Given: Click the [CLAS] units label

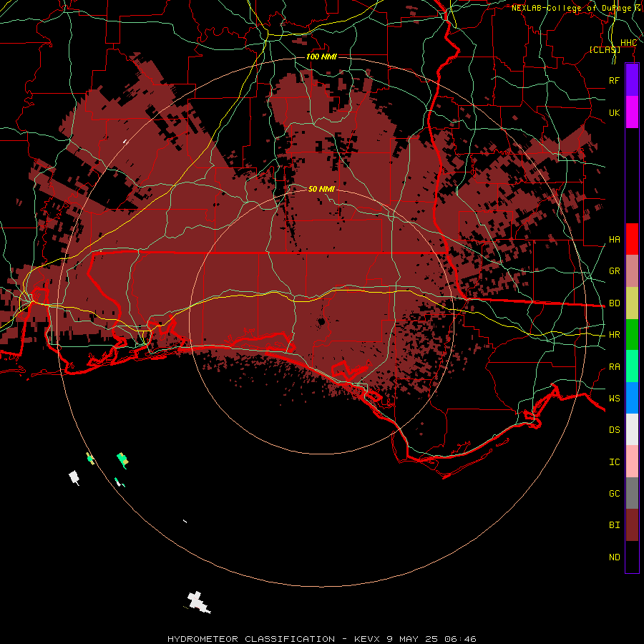Looking at the screenshot, I should point(605,49).
